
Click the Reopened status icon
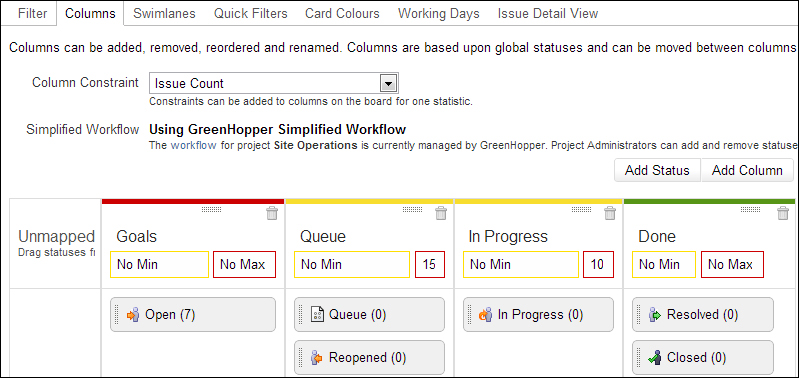(x=316, y=358)
